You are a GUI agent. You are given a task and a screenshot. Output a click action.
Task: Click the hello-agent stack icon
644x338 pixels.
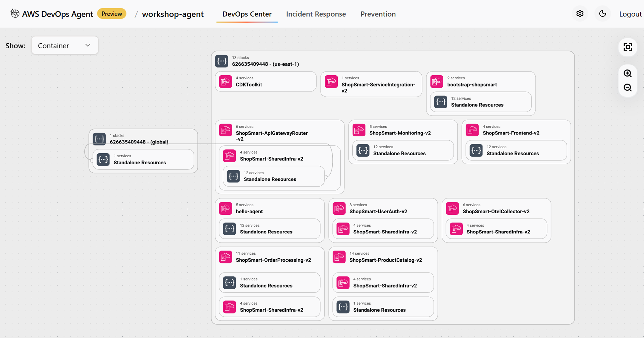click(x=225, y=208)
